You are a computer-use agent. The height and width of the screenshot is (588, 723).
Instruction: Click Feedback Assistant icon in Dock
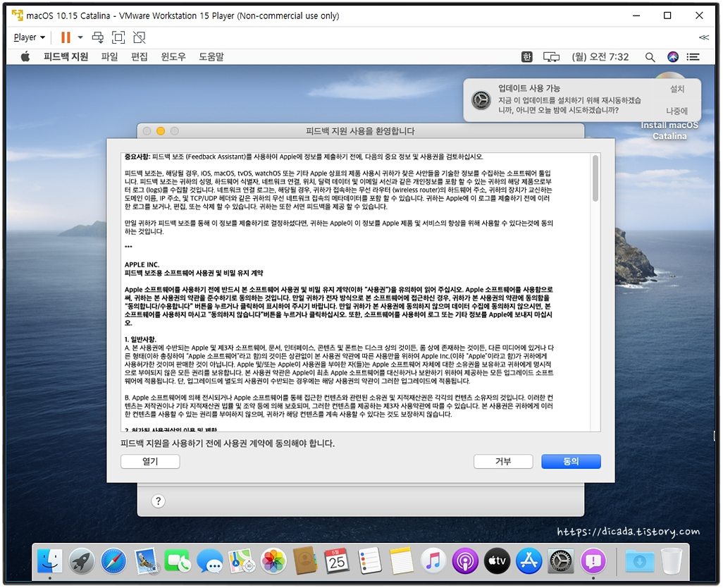(x=593, y=561)
